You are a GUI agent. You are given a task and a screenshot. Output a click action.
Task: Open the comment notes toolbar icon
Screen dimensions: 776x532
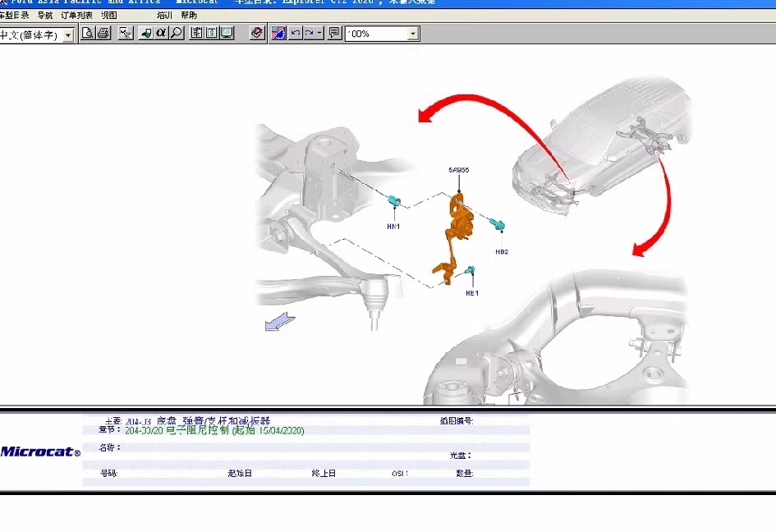click(334, 34)
